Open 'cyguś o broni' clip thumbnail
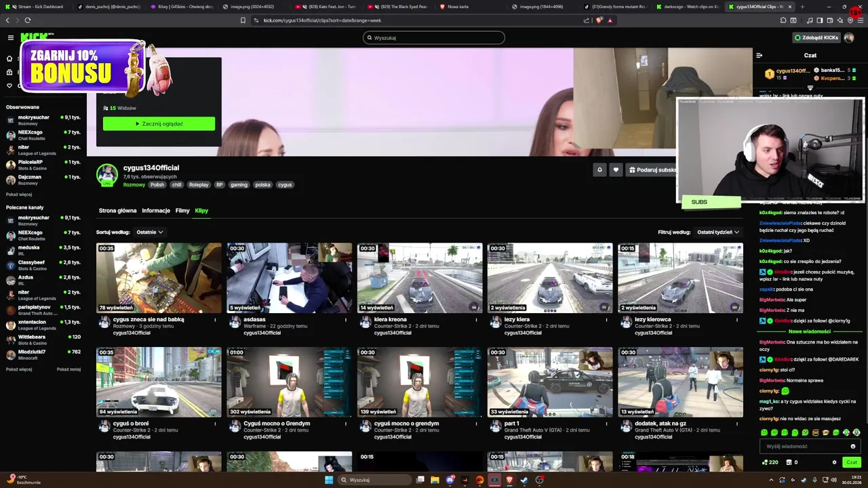Image resolution: width=868 pixels, height=488 pixels. coord(159,382)
